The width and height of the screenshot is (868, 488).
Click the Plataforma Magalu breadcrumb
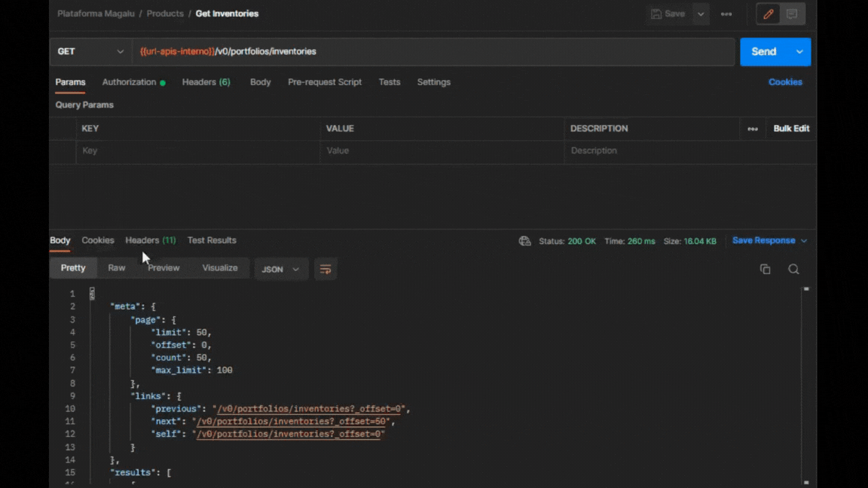(96, 14)
